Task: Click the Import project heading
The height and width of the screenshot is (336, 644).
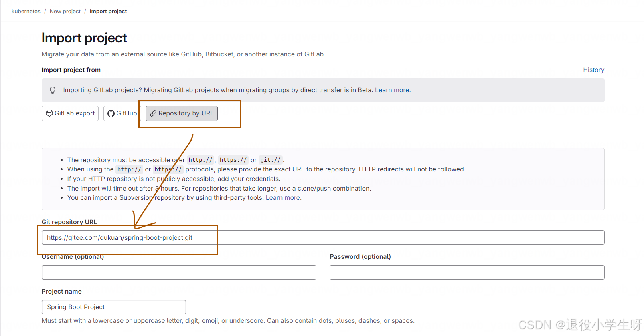Action: coord(84,38)
